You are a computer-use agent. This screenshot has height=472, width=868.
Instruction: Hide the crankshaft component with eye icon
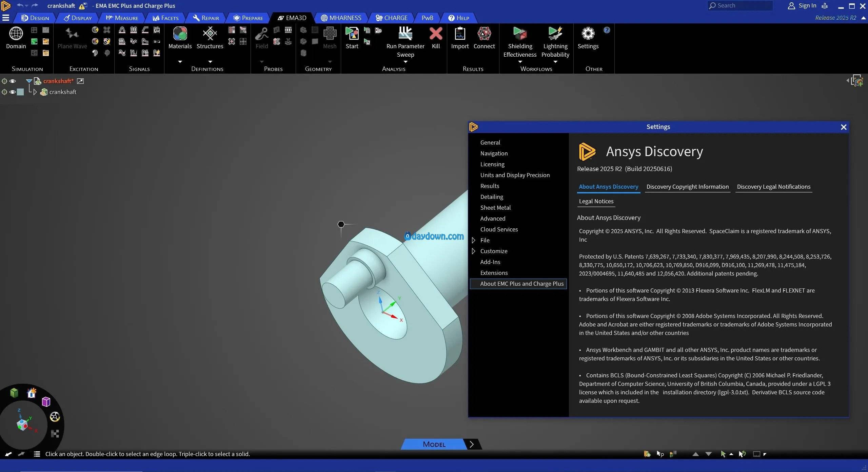coord(13,92)
